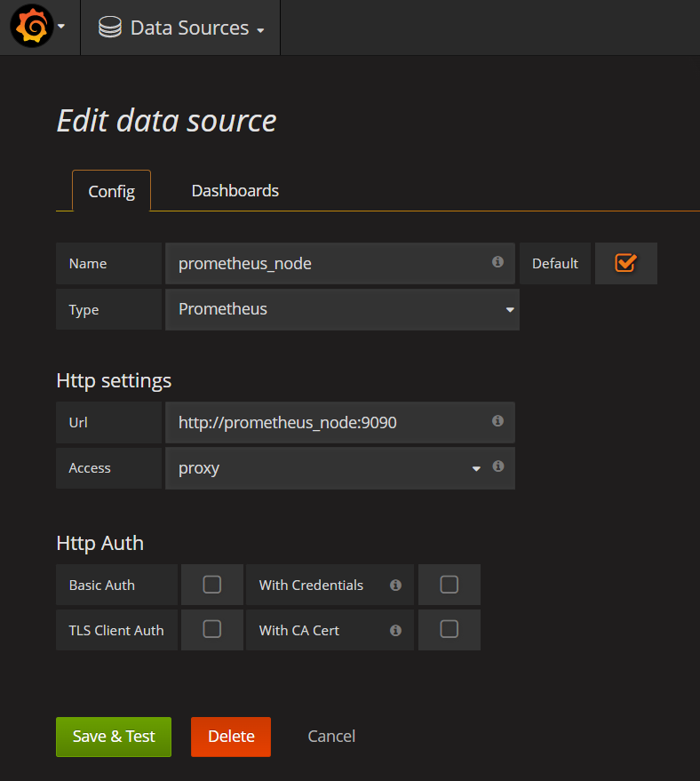This screenshot has height=781, width=700.
Task: Click the info icon beside Name field
Action: (x=497, y=262)
